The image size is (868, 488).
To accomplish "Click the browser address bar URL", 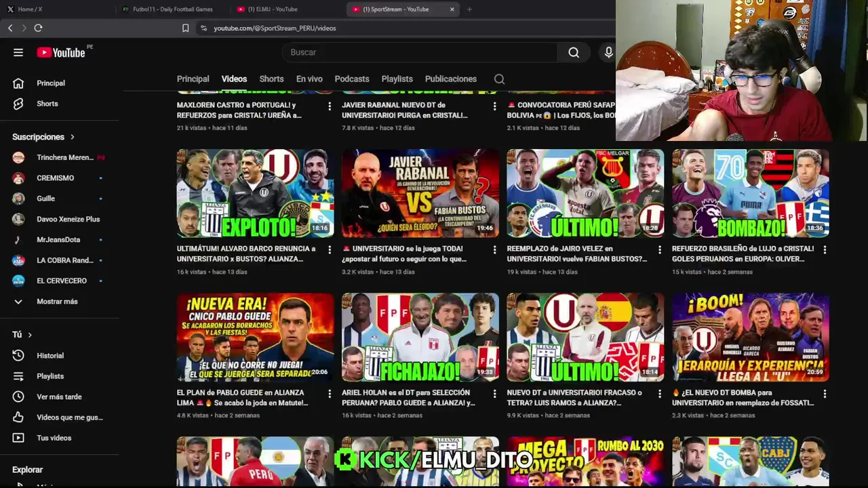I will pos(275,28).
